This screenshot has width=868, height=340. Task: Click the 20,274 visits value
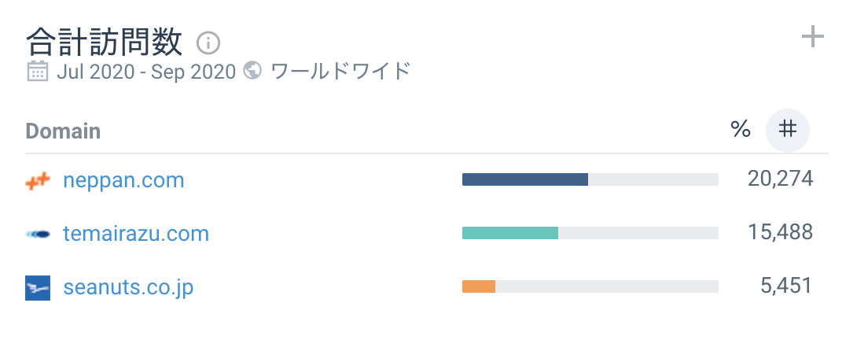[780, 179]
